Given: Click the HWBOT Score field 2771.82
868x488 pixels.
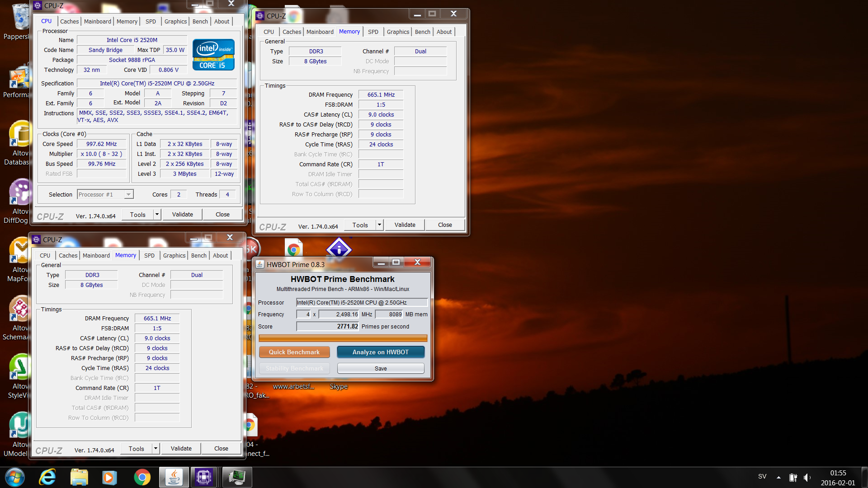Looking at the screenshot, I should (328, 326).
